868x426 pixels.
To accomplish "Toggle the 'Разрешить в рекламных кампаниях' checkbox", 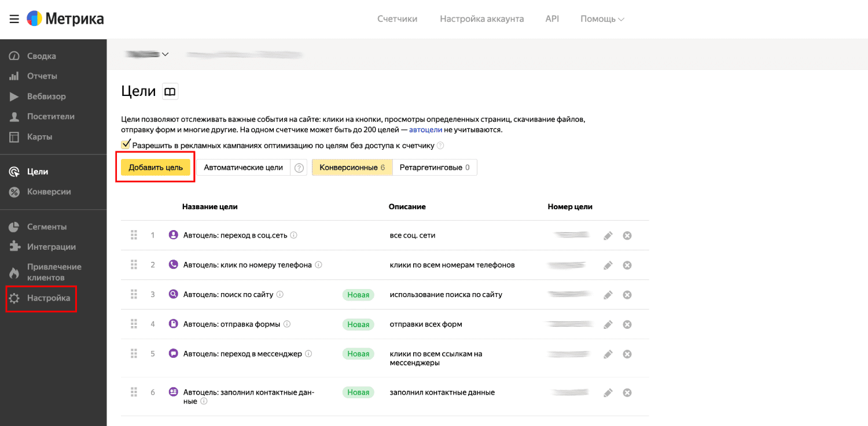I will 126,145.
